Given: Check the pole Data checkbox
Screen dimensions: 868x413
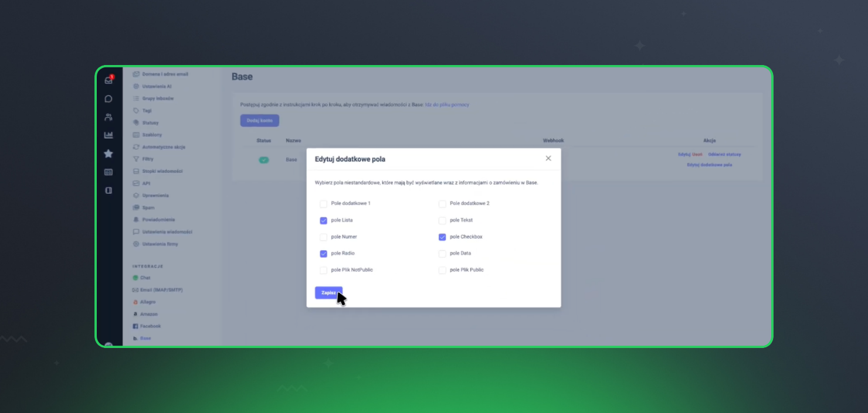Looking at the screenshot, I should (x=442, y=254).
